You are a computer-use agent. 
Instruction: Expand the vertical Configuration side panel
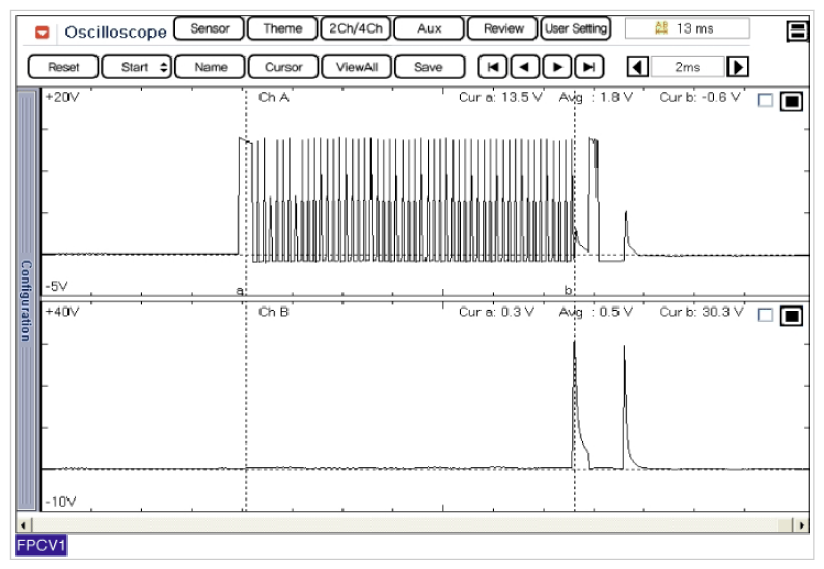pos(27,300)
